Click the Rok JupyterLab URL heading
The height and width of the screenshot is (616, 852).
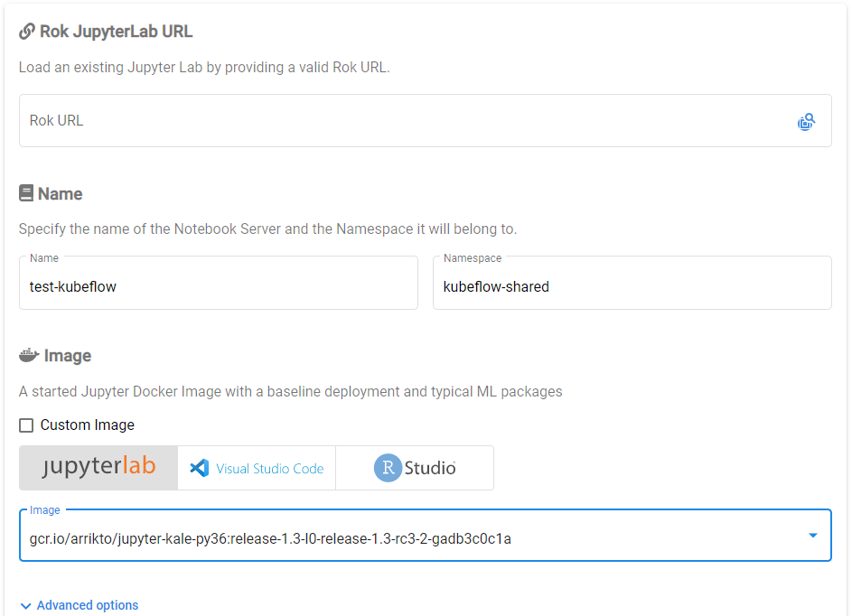click(x=116, y=32)
